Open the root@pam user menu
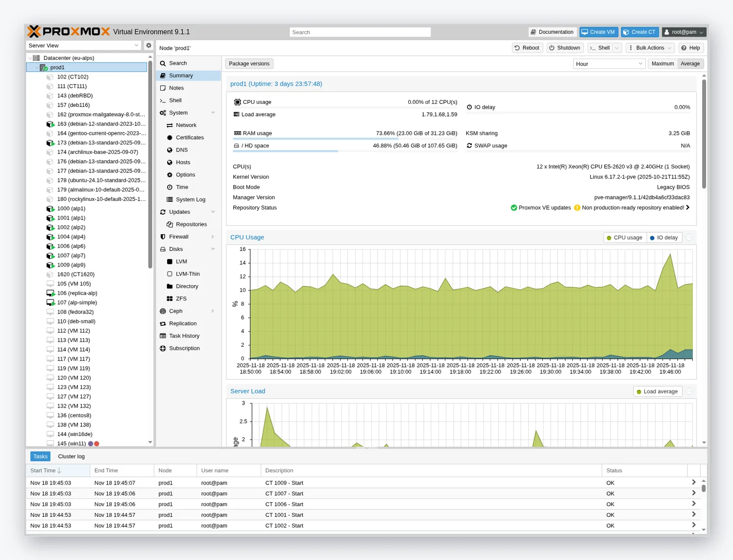Image resolution: width=733 pixels, height=560 pixels. click(x=684, y=32)
